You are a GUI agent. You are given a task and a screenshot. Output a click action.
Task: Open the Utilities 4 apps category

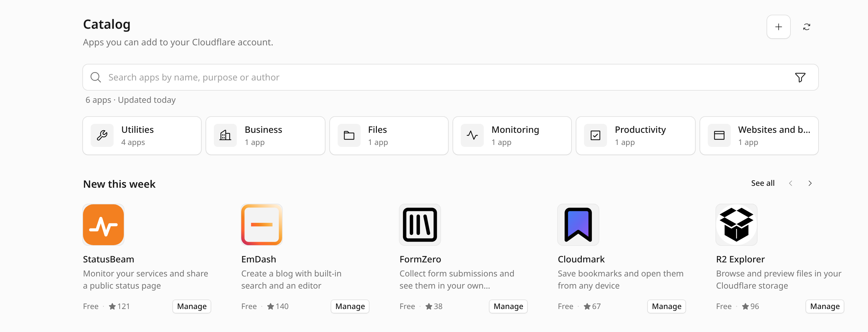pyautogui.click(x=142, y=136)
